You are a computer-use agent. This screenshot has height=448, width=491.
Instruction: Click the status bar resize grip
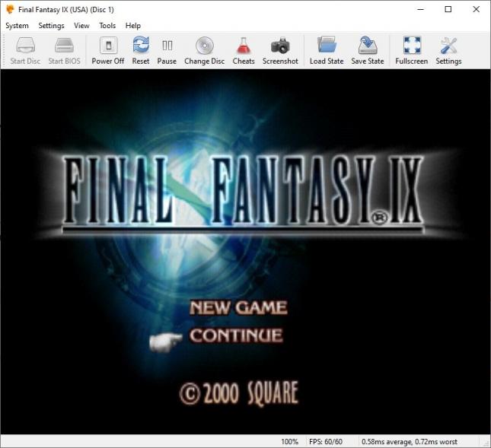[486, 443]
